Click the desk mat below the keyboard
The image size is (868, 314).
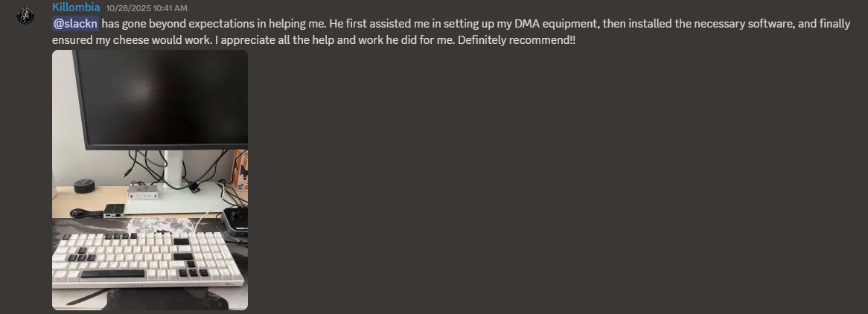point(149,299)
